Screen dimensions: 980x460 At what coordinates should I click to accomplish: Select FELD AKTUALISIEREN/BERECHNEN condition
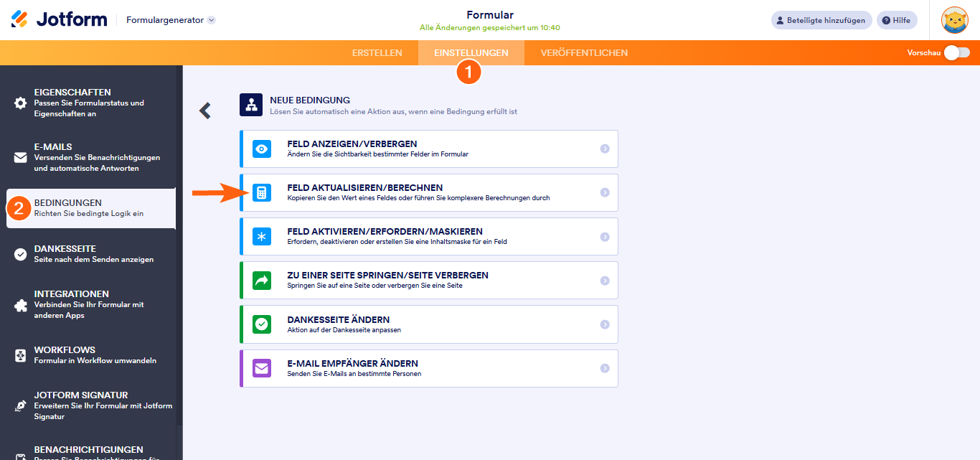[429, 192]
